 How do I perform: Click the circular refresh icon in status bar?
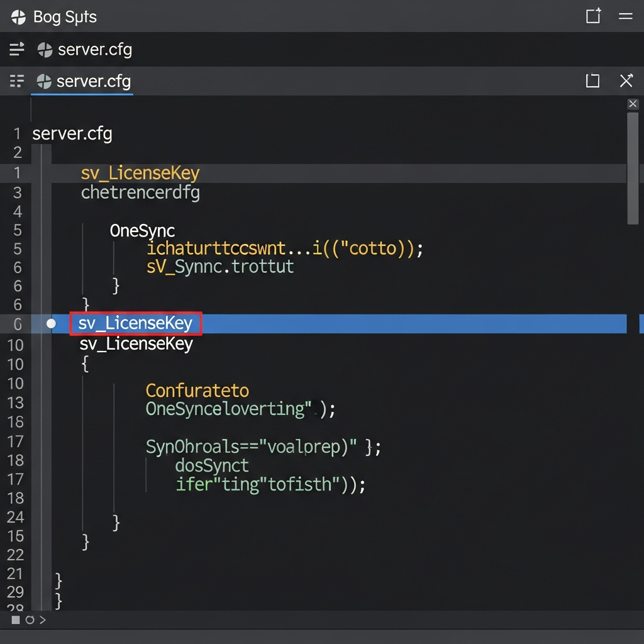pyautogui.click(x=30, y=619)
